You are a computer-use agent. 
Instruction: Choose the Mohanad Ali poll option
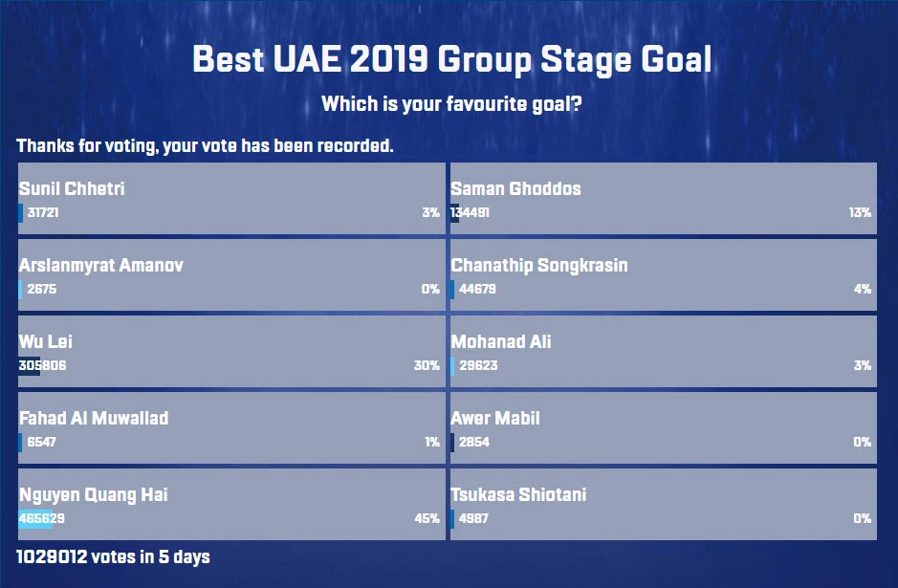(x=663, y=352)
